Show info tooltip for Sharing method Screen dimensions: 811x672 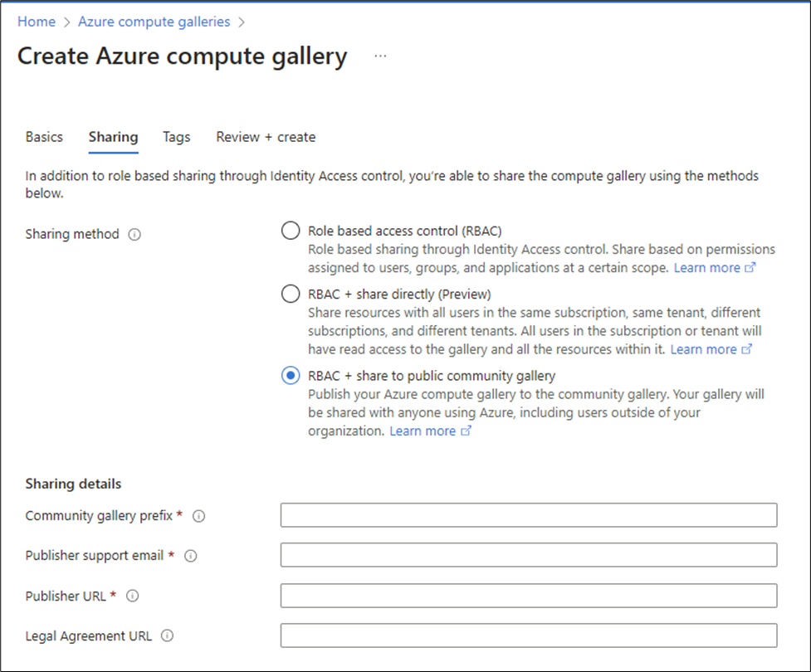click(x=134, y=235)
